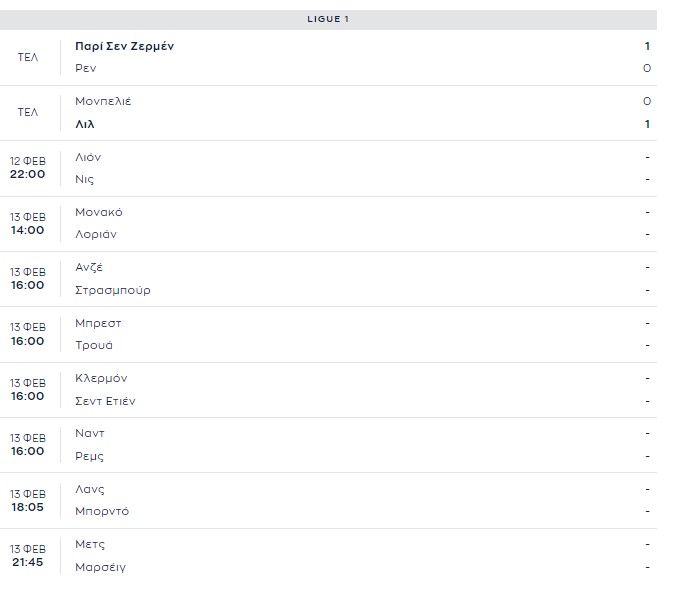The width and height of the screenshot is (679, 589).
Task: Select the Λοριάν team name
Action: coord(96,234)
